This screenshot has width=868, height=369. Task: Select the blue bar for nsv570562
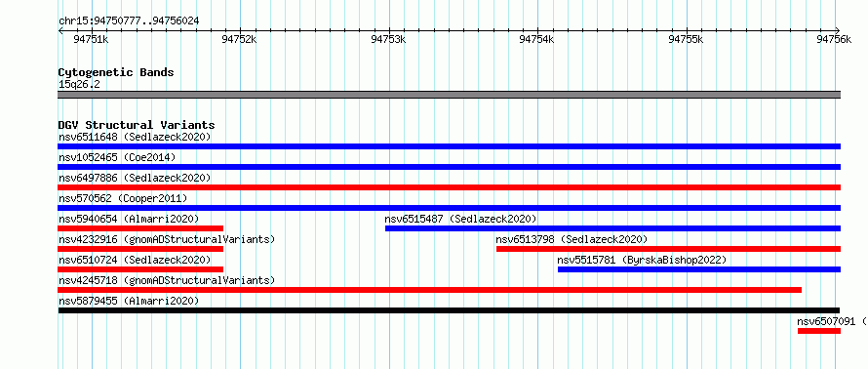point(449,208)
